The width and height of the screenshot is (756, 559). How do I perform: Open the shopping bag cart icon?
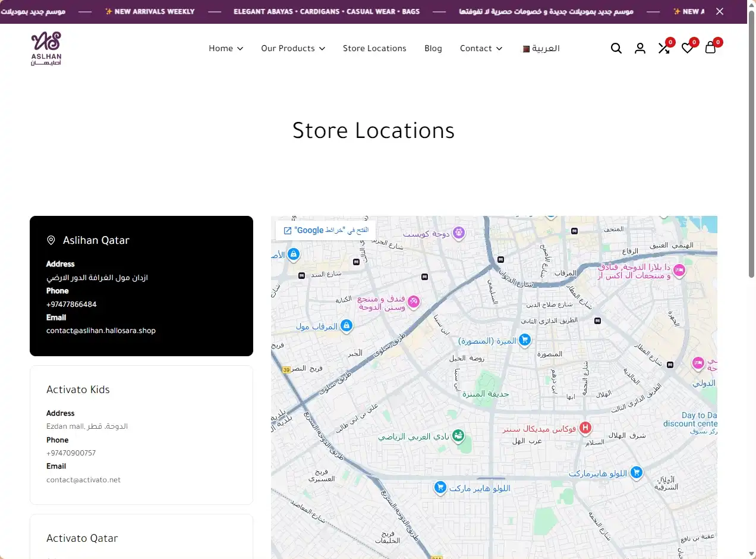coord(710,48)
